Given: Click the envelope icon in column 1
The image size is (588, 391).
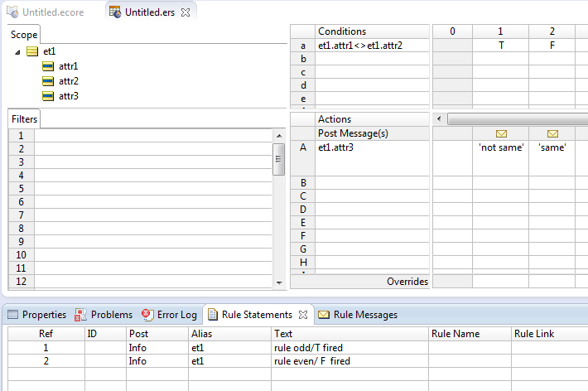Looking at the screenshot, I should click(x=501, y=133).
